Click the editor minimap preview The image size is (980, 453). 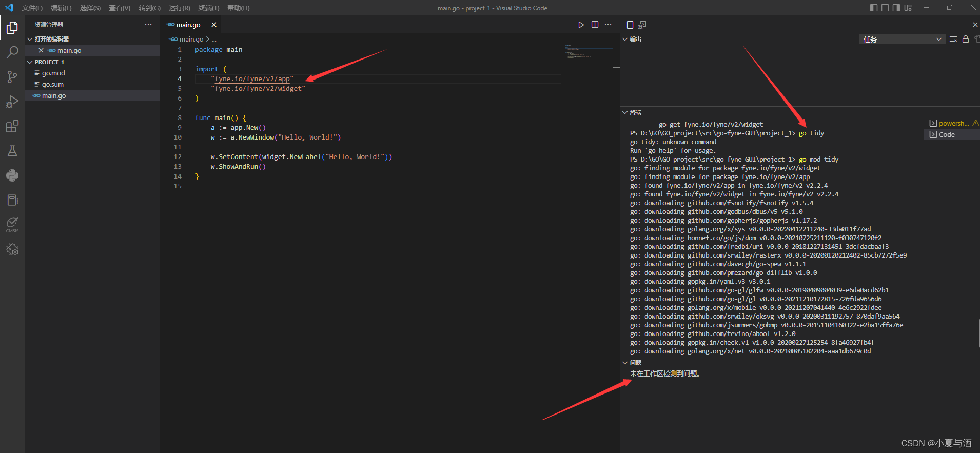588,52
